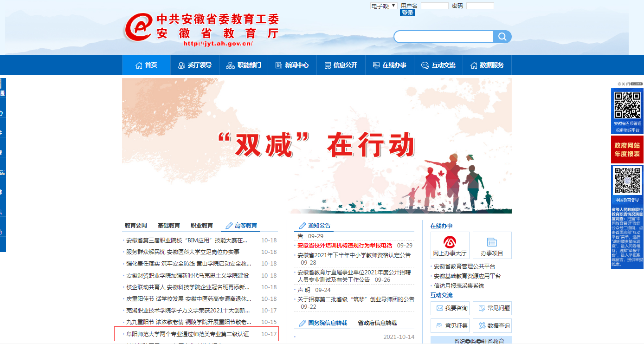
Task: Open the 阜阳师范大学 certification news link
Action: point(187,334)
